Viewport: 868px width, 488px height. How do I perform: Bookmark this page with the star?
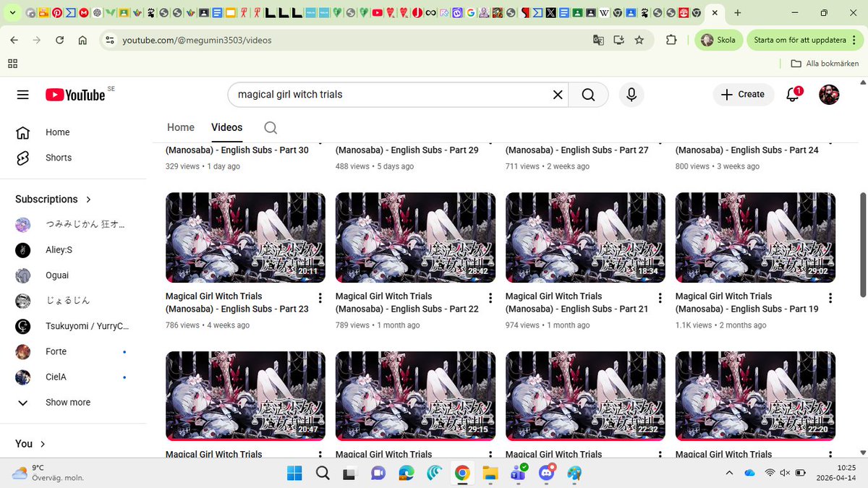[639, 40]
